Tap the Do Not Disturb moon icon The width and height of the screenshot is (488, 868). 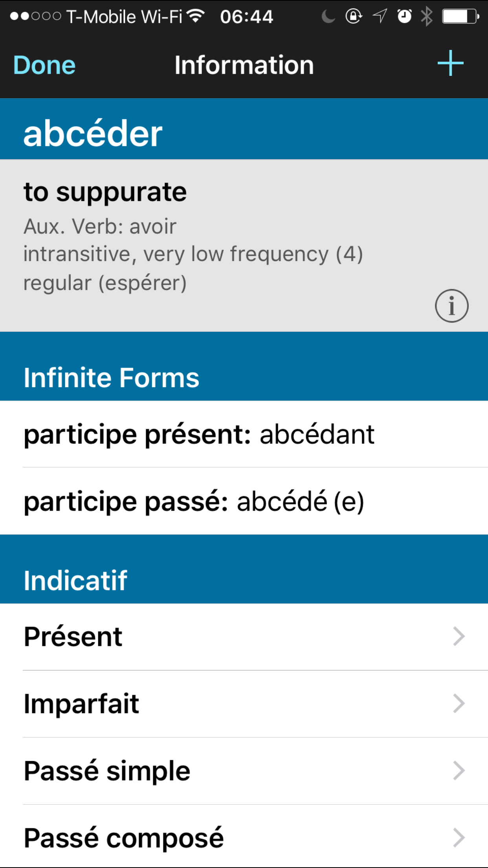[x=328, y=17]
